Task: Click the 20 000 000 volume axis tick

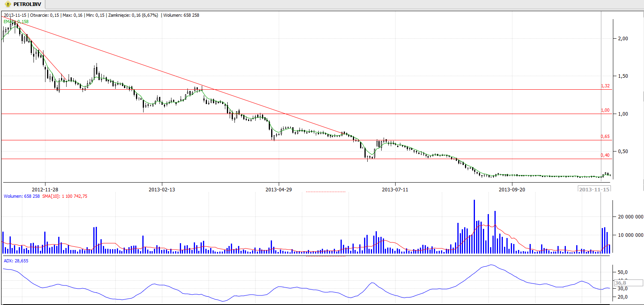Action: [x=630, y=216]
